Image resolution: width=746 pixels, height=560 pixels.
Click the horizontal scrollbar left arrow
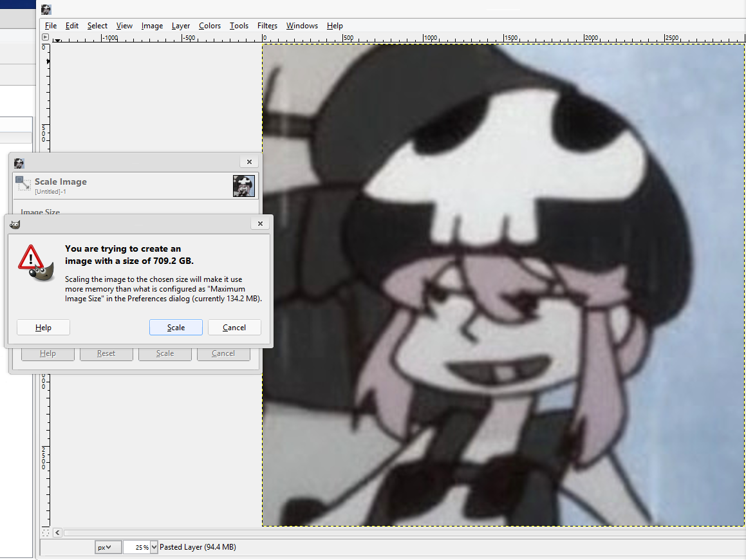[x=57, y=533]
